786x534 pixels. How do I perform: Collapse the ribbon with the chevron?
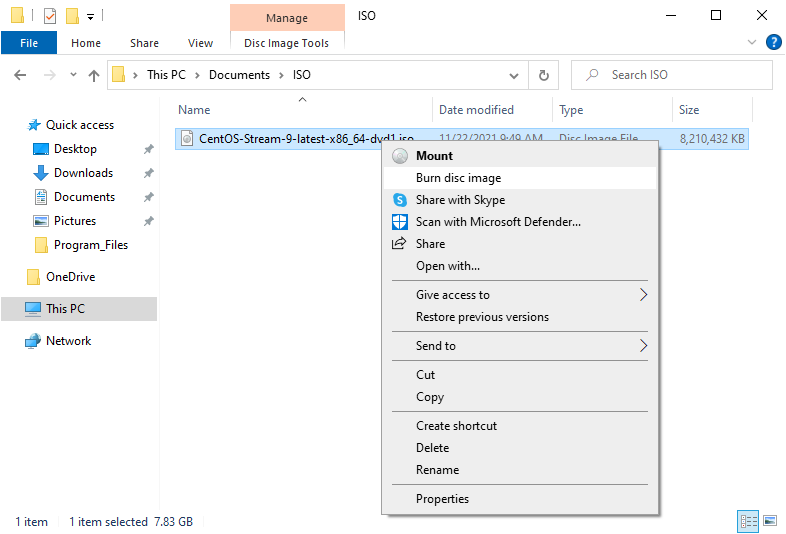pyautogui.click(x=753, y=43)
